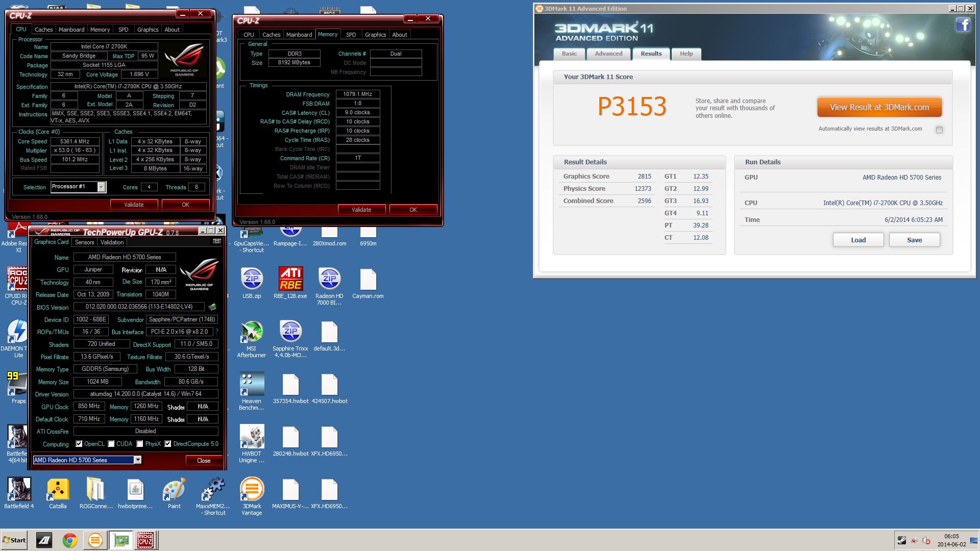Launch Paint from the desktop
This screenshot has width=980, height=551.
tap(174, 493)
